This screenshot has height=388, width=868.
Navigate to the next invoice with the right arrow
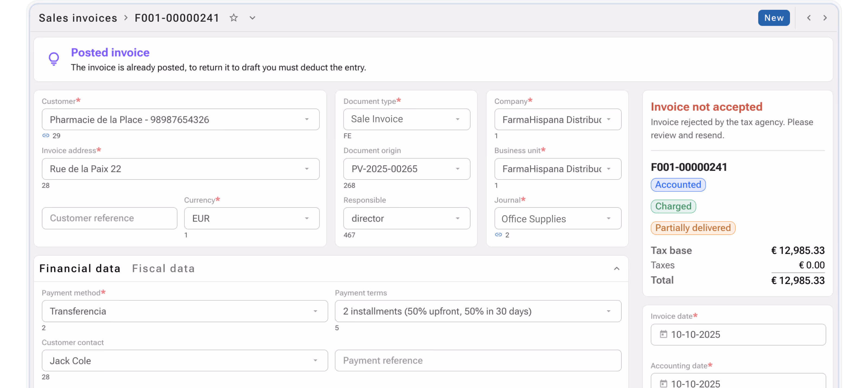point(825,18)
